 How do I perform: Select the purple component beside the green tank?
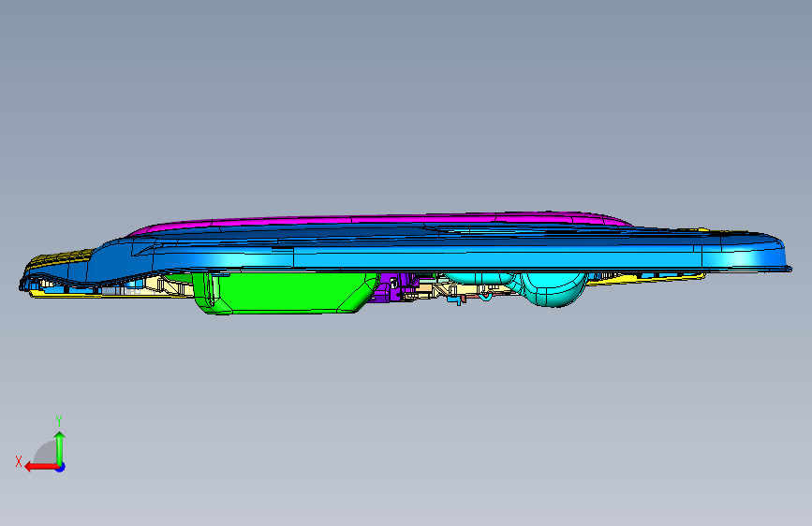[390, 288]
